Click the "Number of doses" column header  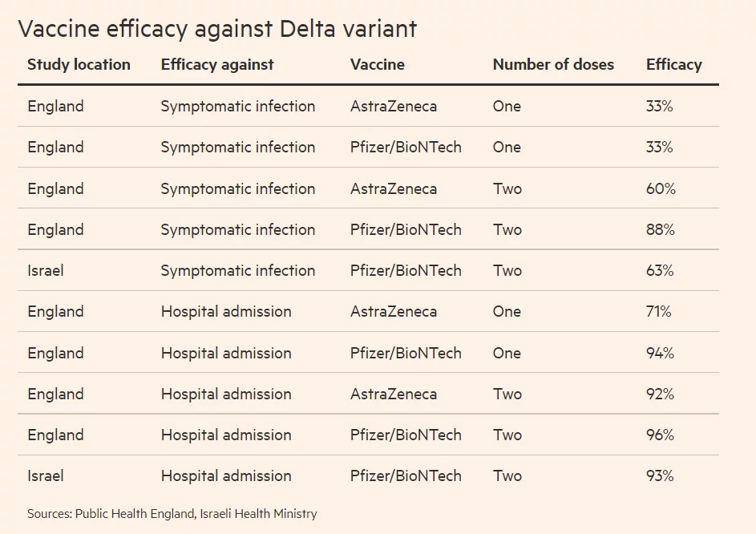pos(553,65)
